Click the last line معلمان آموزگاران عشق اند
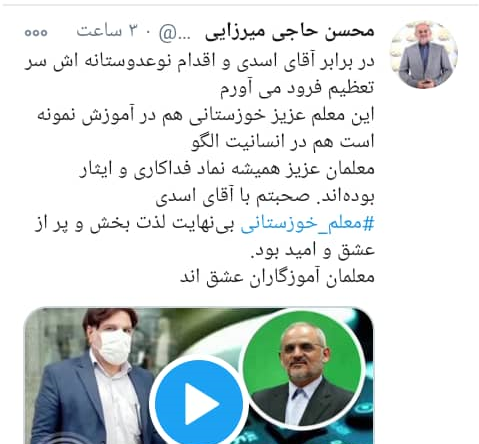Image resolution: width=479 pixels, height=444 pixels. tap(277, 277)
